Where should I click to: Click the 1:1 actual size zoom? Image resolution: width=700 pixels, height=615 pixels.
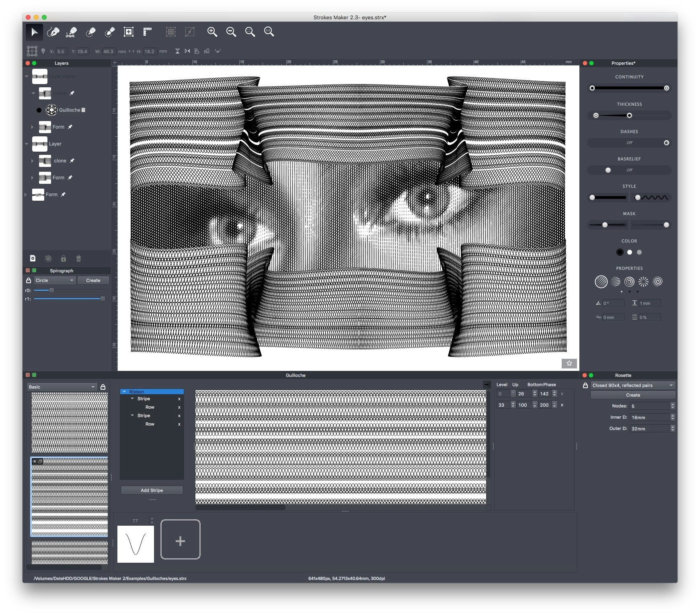(269, 32)
